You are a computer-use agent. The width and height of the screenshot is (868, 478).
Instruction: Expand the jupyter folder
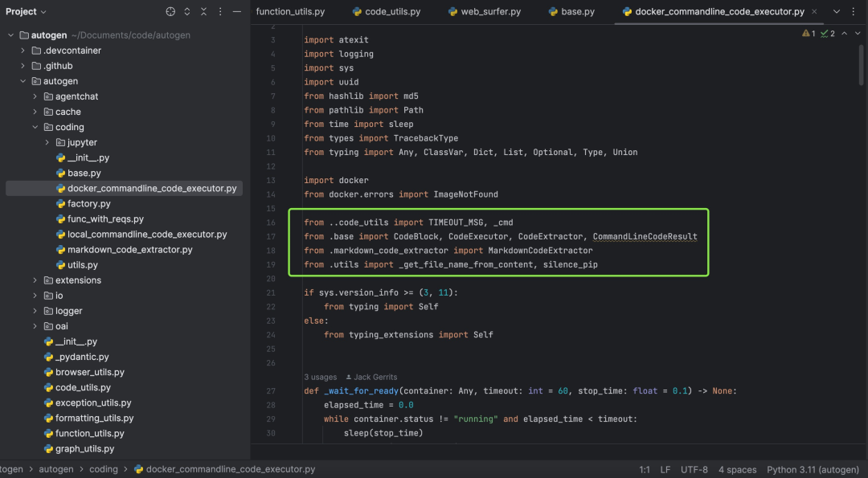tap(47, 142)
